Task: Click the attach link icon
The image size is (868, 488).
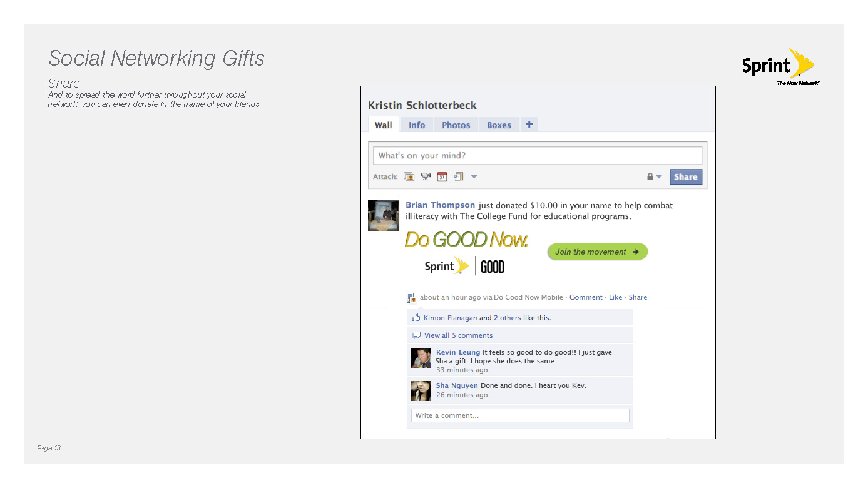Action: coord(458,176)
